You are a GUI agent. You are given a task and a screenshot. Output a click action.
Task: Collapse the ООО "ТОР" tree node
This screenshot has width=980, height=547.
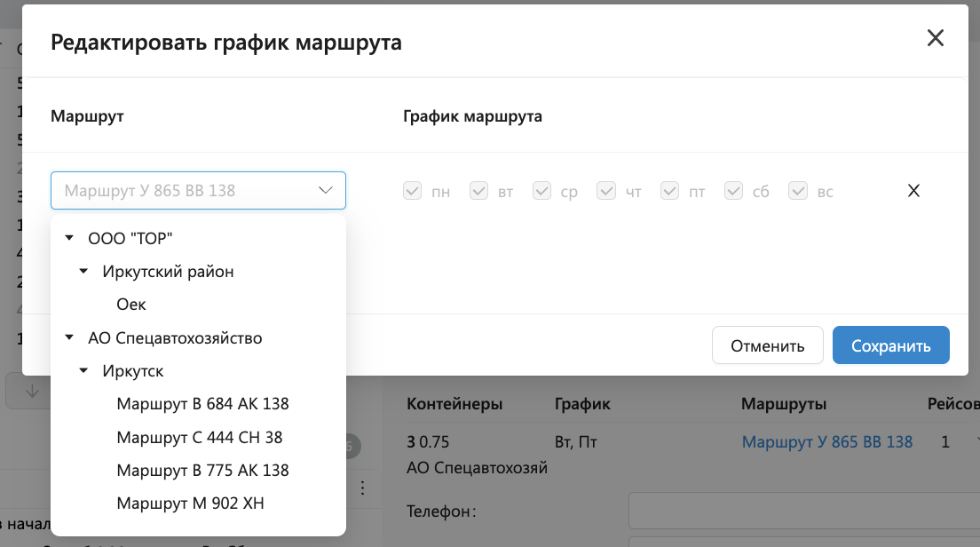pos(69,238)
